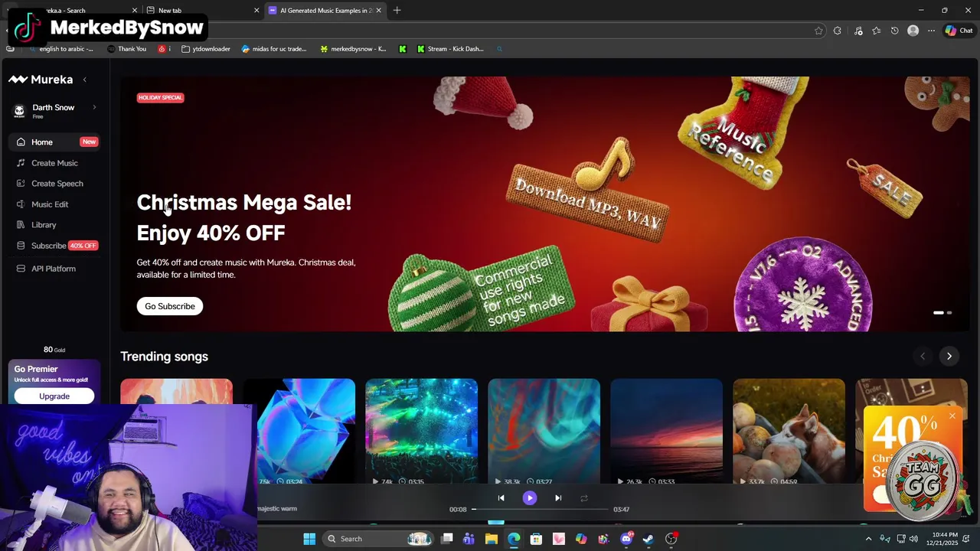Click the 80 Gold balance
This screenshot has height=551, width=980.
pyautogui.click(x=54, y=350)
